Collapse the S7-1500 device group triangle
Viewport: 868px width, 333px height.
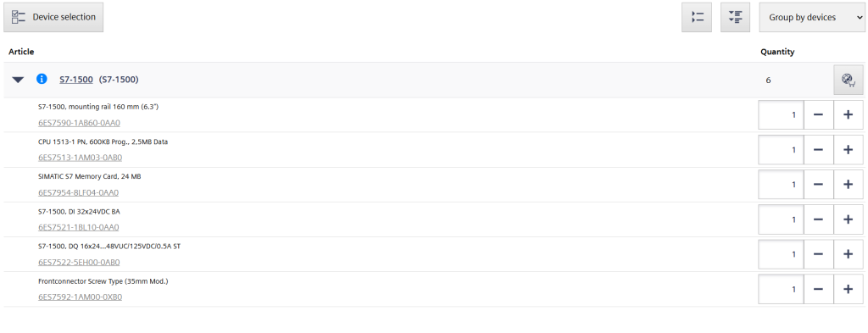pos(19,80)
